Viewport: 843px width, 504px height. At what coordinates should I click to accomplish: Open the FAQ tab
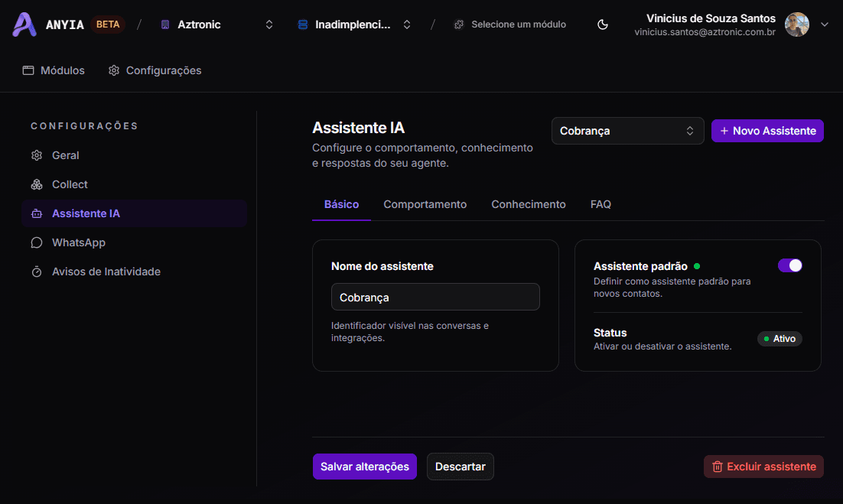point(601,205)
